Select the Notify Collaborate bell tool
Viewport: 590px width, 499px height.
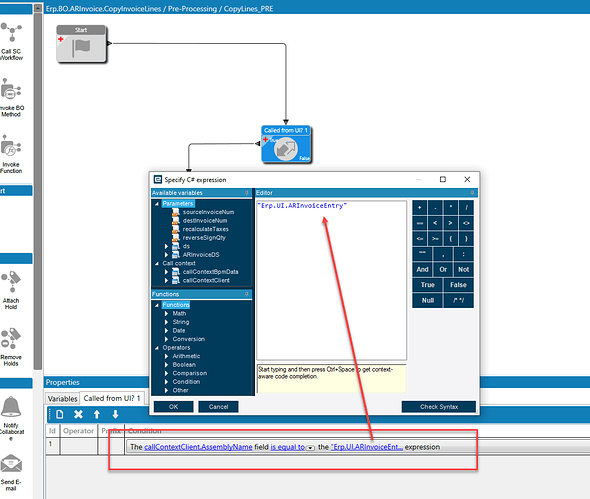point(11,418)
